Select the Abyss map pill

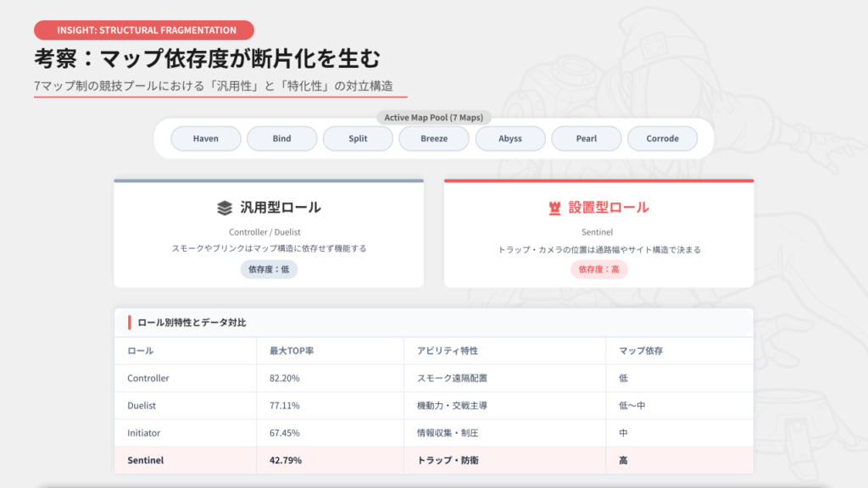click(510, 138)
